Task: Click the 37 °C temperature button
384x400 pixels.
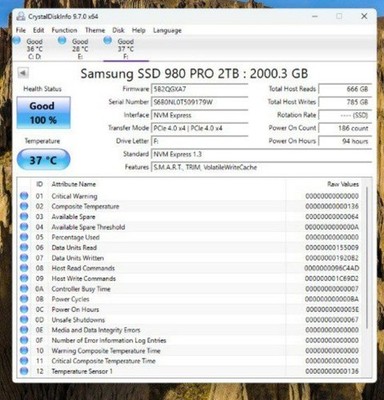Action: [43, 160]
